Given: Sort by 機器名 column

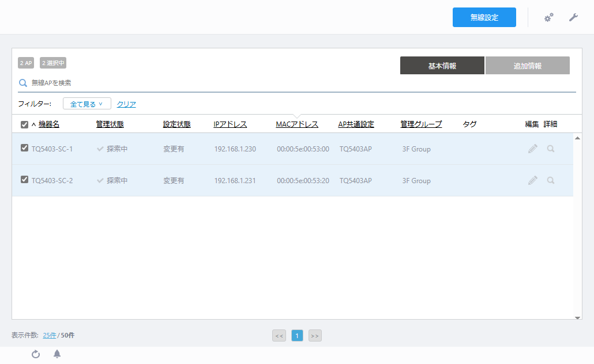Looking at the screenshot, I should [x=49, y=124].
